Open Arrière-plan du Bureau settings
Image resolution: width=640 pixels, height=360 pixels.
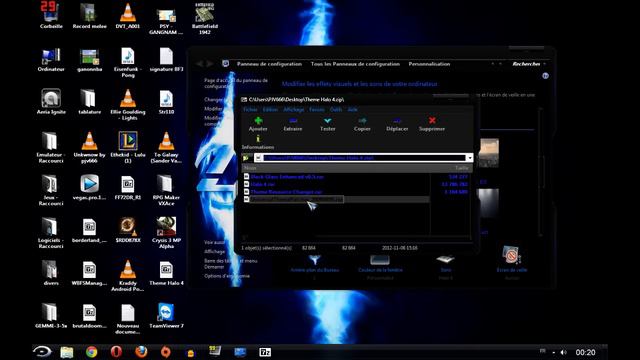click(x=314, y=263)
